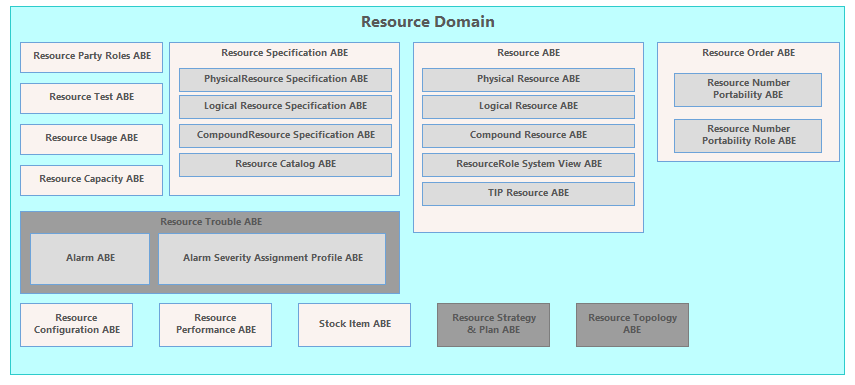Select Resource Strategy & Plan ABE
This screenshot has width=855, height=385.
coord(493,325)
